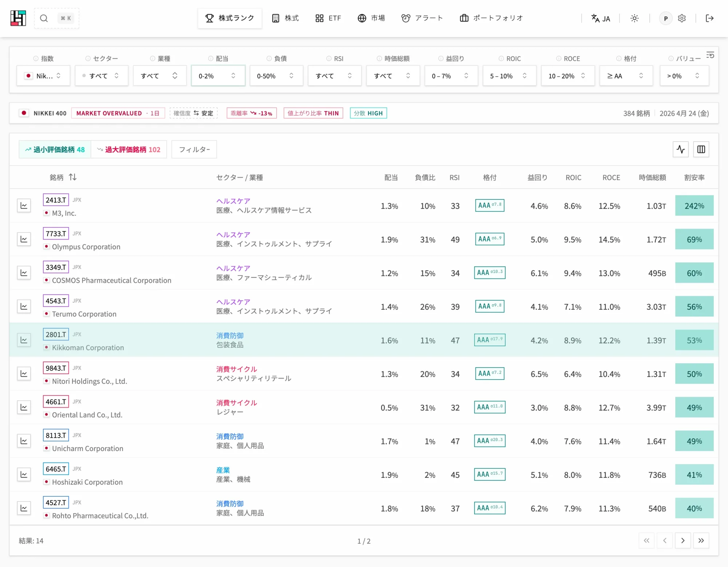Open chart for Kikkoman Corporation row
This screenshot has width=728, height=567.
pyautogui.click(x=24, y=340)
